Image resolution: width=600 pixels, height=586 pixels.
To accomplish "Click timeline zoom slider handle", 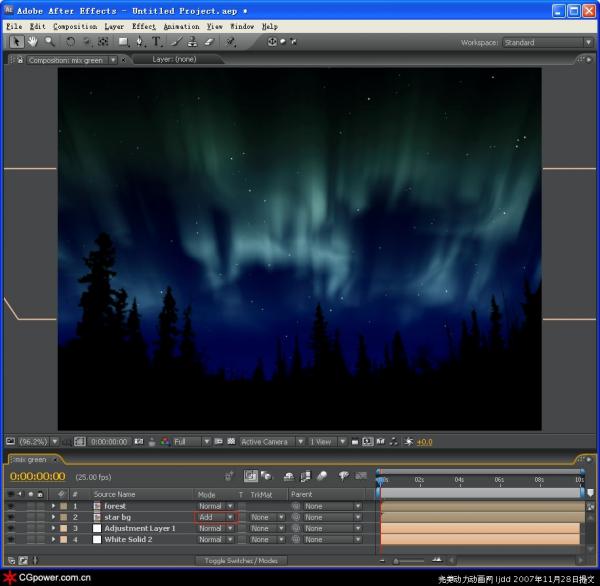I will click(396, 561).
